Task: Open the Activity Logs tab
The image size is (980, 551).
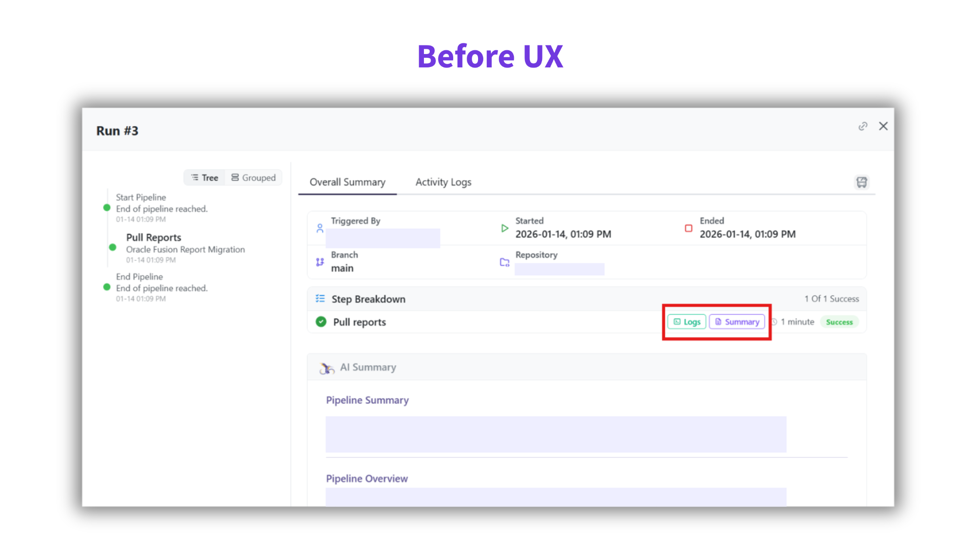Action: tap(443, 182)
